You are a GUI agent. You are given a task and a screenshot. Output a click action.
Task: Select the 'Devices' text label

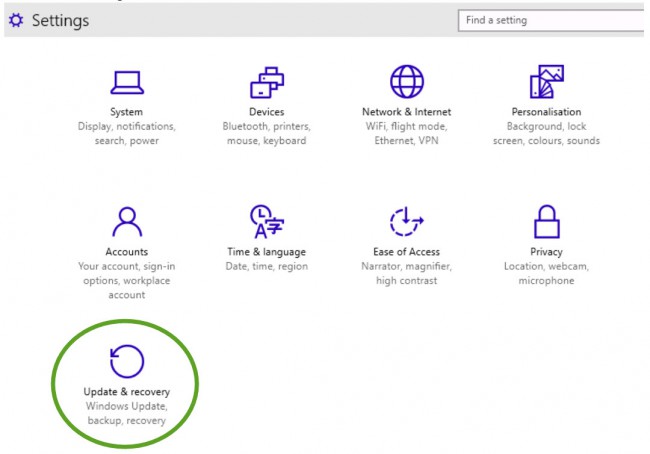(266, 112)
